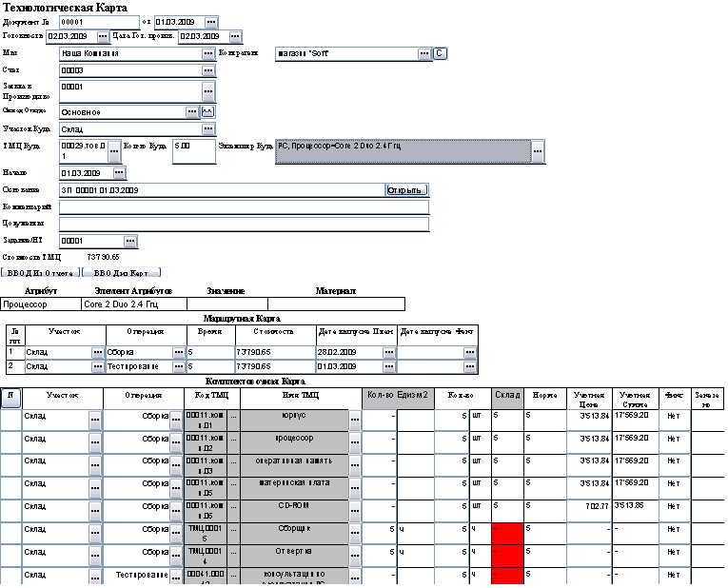Click red Склад cell in Сборщик row
This screenshot has width=728, height=588.
[x=507, y=534]
